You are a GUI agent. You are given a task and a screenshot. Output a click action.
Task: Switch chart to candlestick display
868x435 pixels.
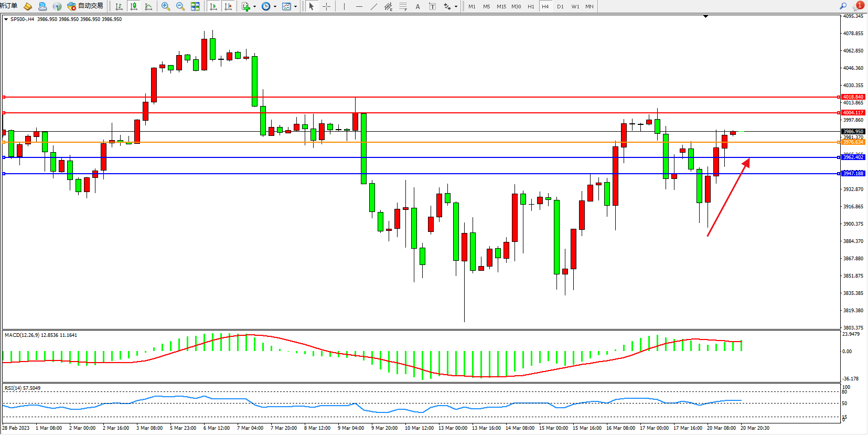(x=134, y=6)
